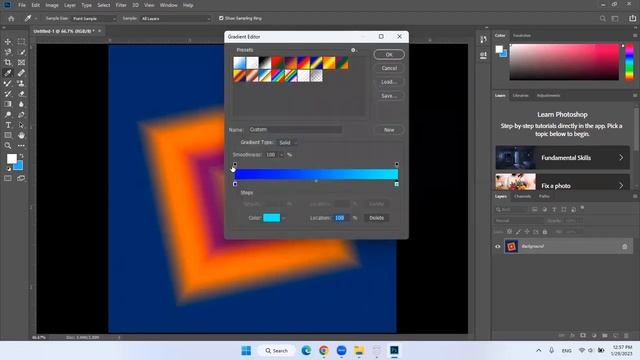Expand Fix a photo tutorial chevron
The height and width of the screenshot is (360, 640).
(621, 186)
